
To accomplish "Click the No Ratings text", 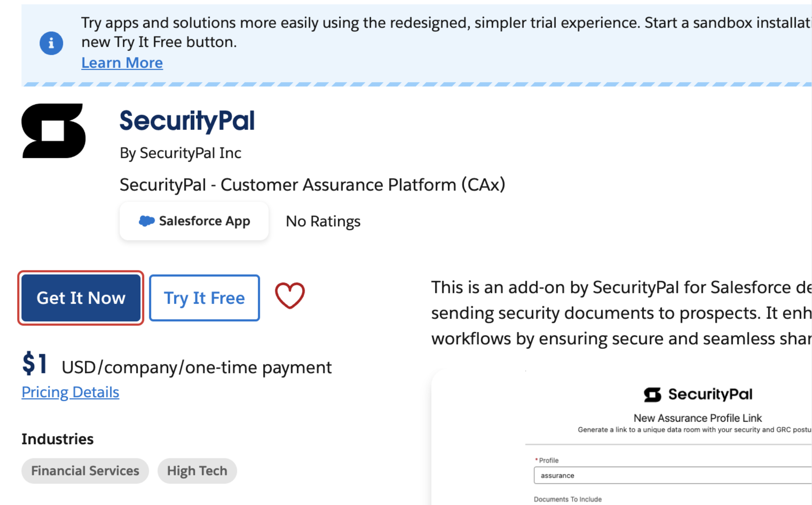I will [323, 221].
